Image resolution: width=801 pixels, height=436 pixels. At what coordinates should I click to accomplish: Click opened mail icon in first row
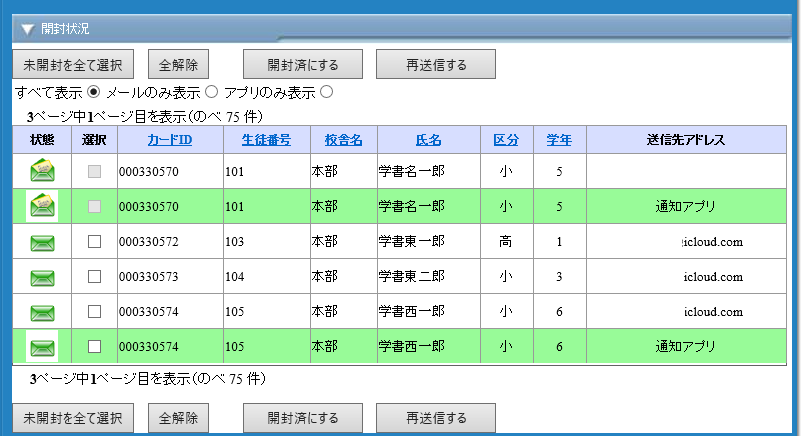42,171
